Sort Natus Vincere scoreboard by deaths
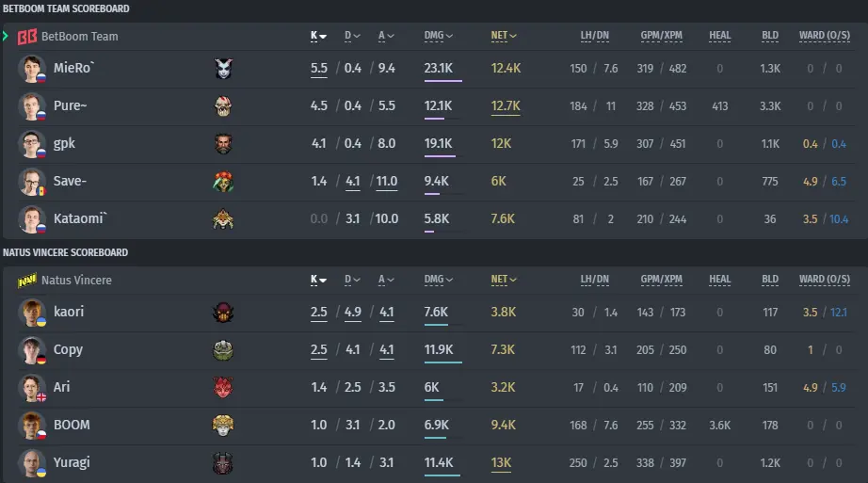 click(352, 280)
